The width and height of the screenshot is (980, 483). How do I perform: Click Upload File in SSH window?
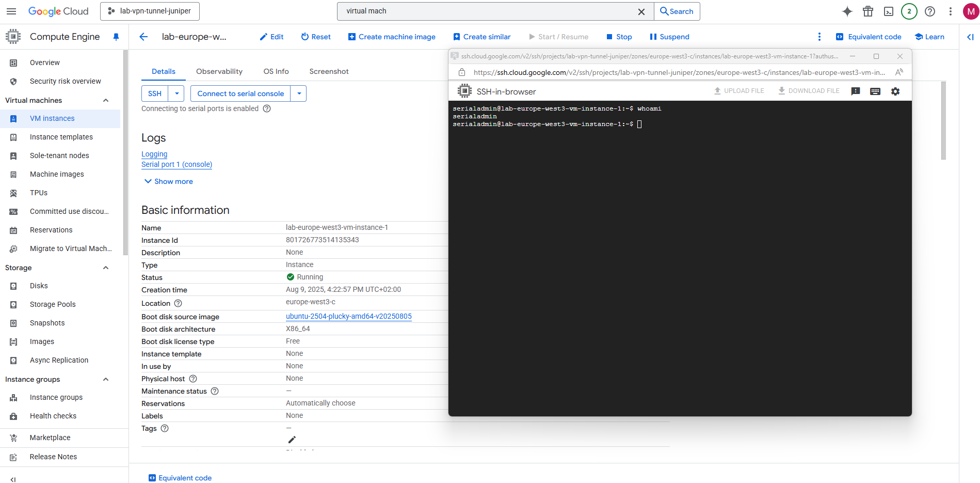pyautogui.click(x=738, y=91)
